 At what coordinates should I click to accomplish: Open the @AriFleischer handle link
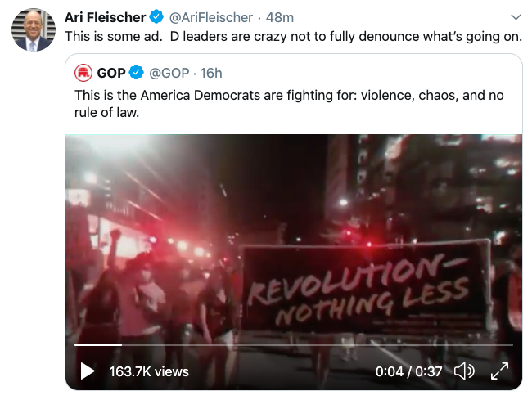coord(210,17)
